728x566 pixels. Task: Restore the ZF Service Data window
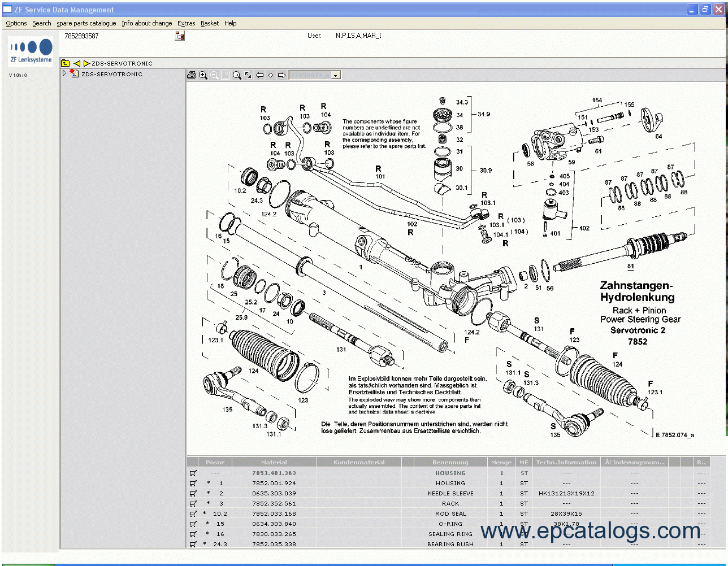705,10
